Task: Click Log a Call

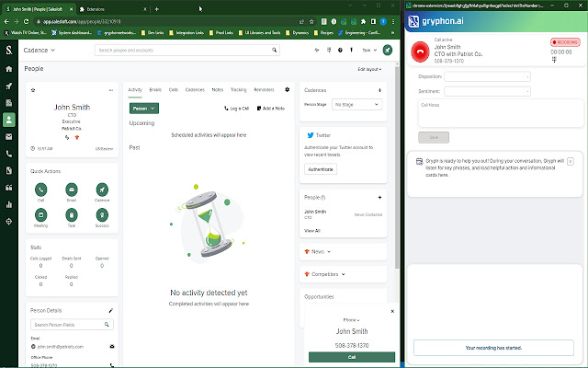Action: [237, 109]
